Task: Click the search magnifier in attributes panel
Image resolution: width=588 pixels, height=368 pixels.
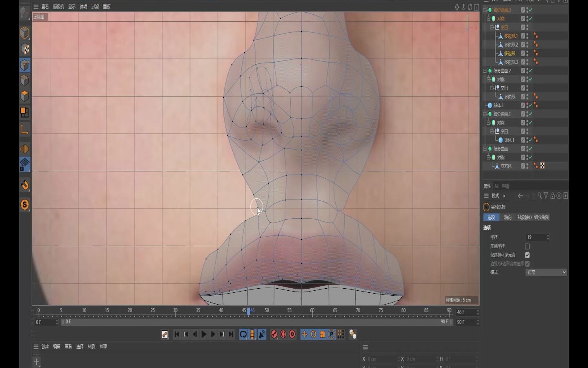Action: pos(539,196)
